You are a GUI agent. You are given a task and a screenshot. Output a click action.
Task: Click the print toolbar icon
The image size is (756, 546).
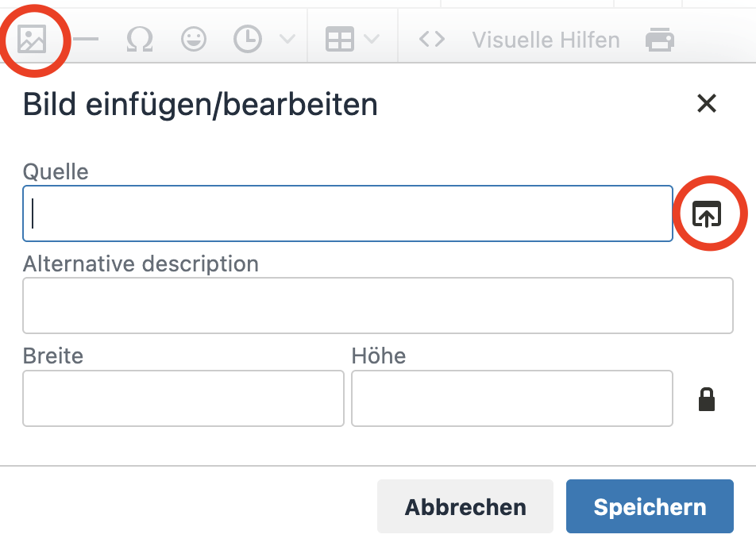660,38
